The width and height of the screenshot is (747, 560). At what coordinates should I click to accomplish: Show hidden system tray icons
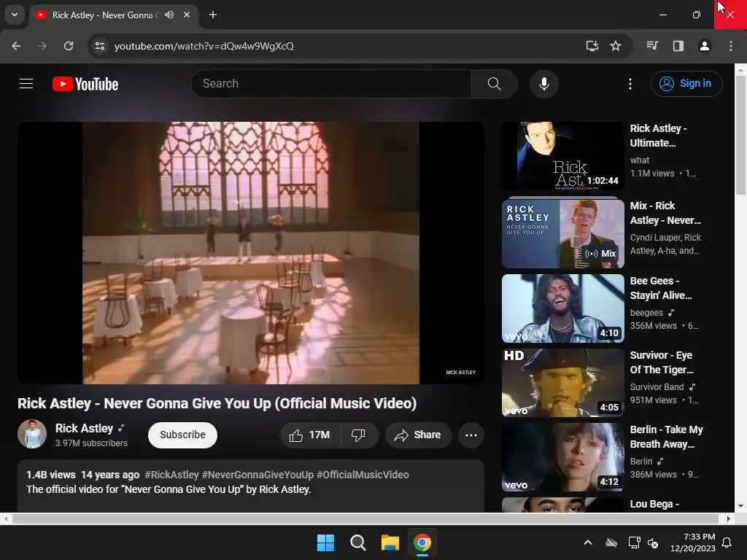click(588, 542)
